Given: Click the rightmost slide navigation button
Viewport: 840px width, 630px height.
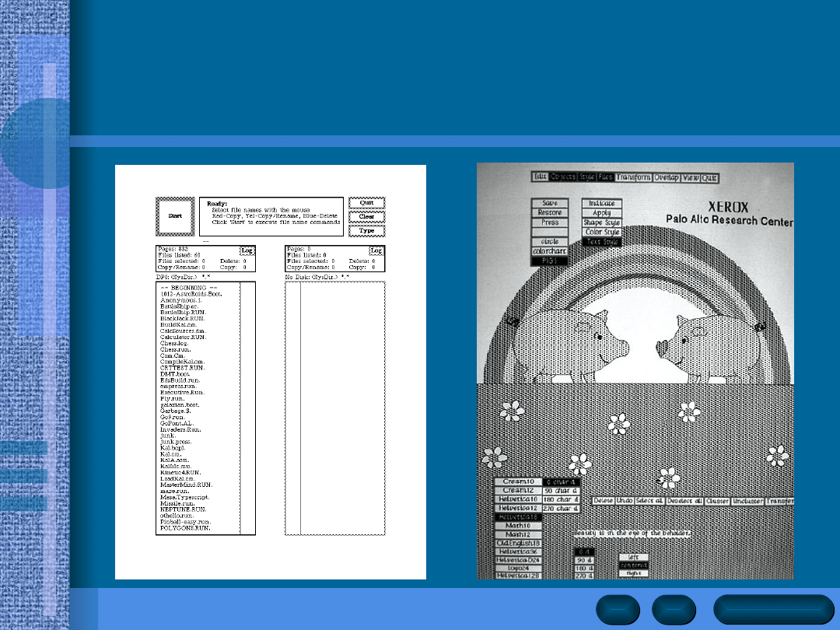Looking at the screenshot, I should click(x=772, y=609).
